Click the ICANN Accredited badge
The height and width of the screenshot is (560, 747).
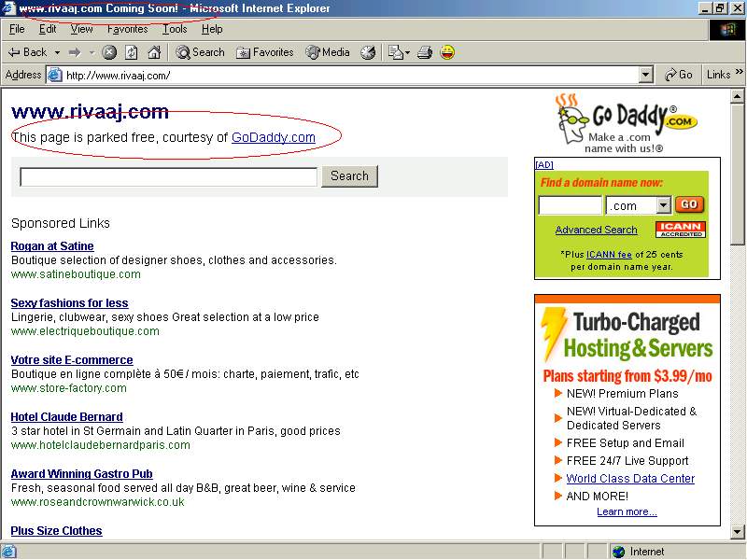click(x=681, y=230)
